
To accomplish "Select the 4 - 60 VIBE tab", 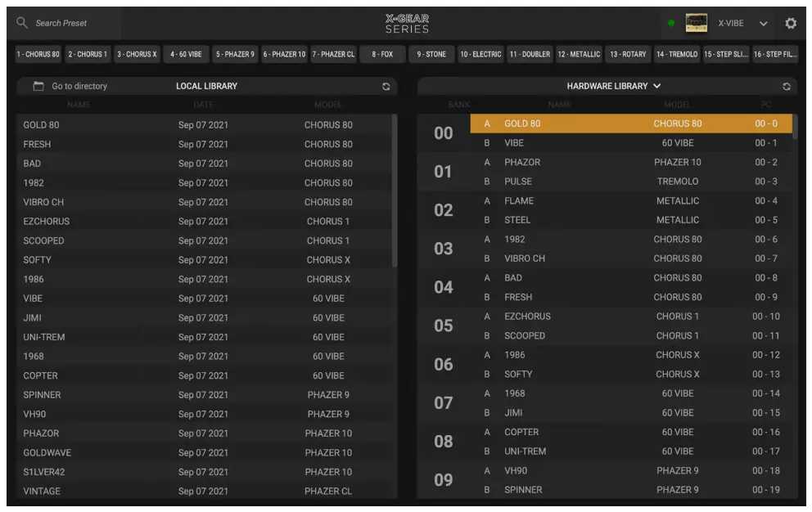I will tap(186, 55).
